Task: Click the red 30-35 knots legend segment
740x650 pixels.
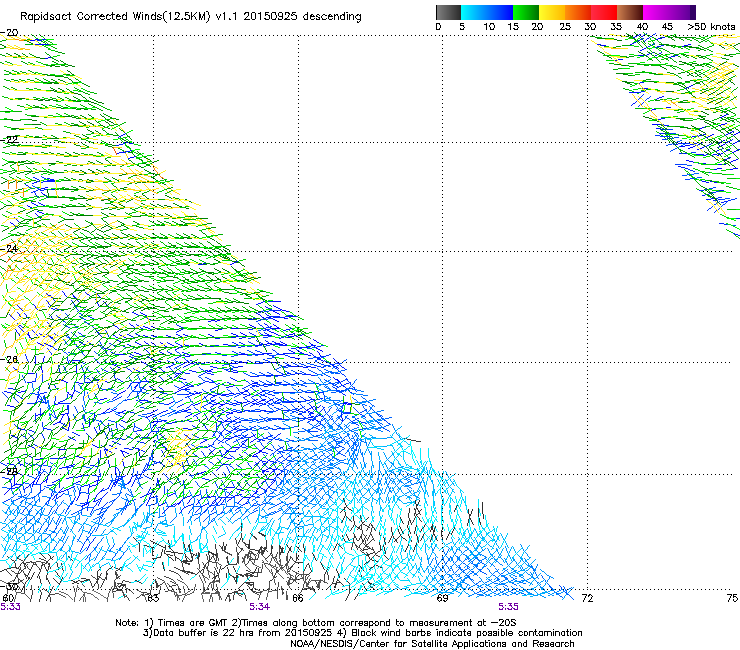Action: [604, 12]
